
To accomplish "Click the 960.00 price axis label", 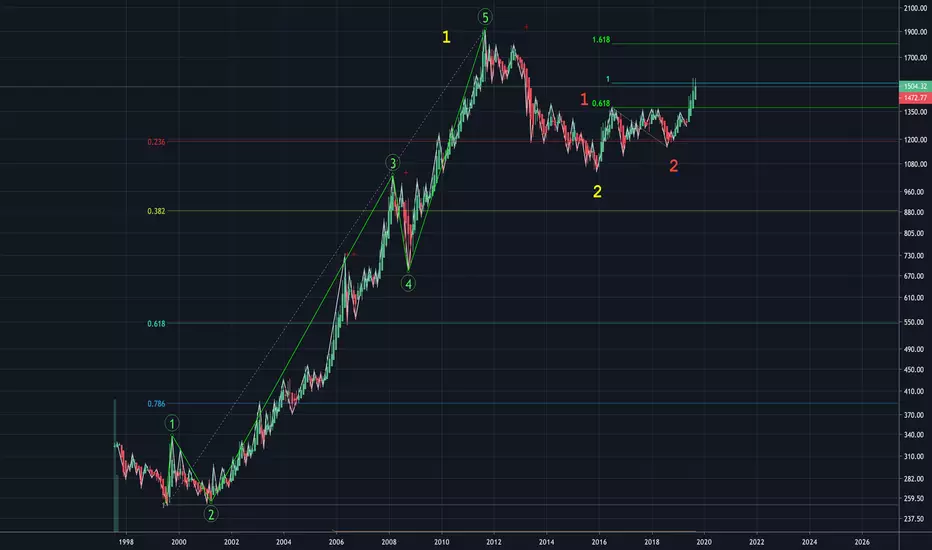I will (915, 192).
